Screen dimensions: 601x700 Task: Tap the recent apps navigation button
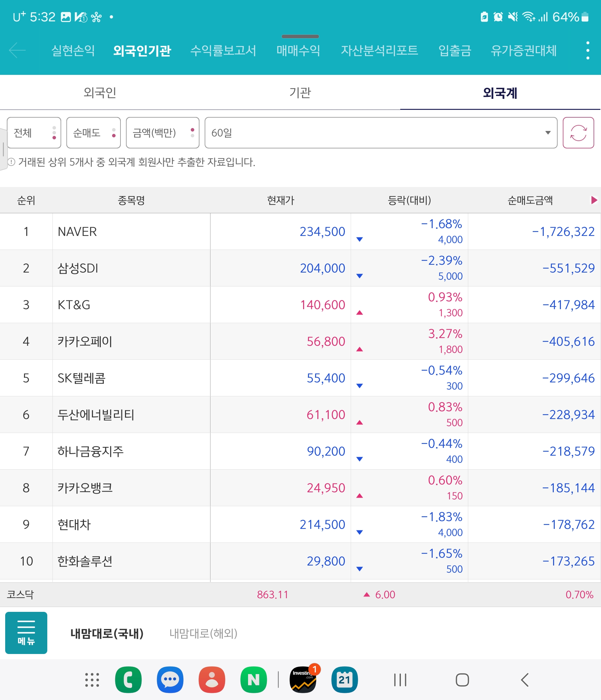tap(400, 680)
